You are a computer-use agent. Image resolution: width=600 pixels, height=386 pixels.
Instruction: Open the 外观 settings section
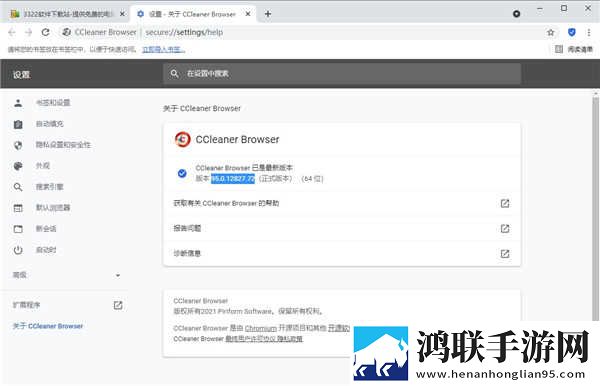[42, 166]
